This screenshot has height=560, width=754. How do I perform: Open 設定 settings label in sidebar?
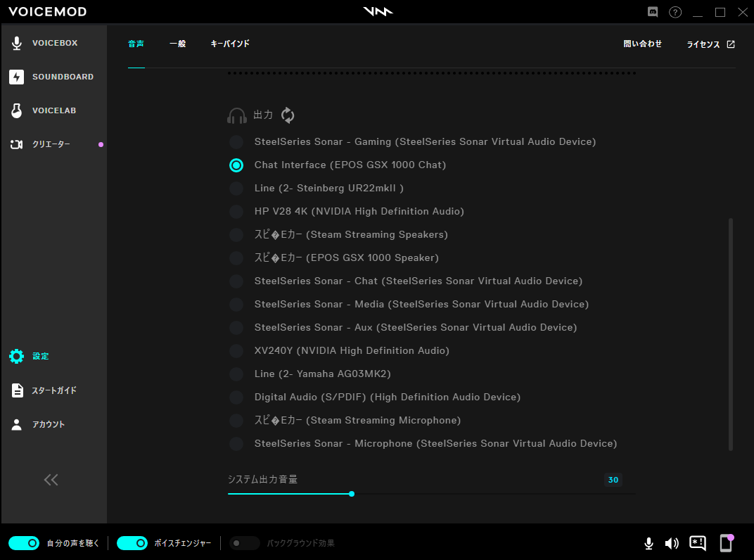(x=40, y=356)
